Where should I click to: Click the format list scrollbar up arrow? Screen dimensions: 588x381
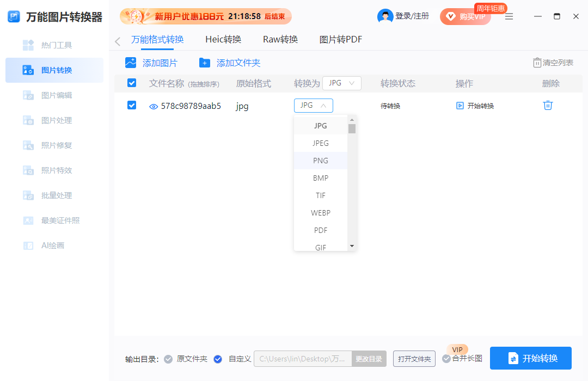[x=352, y=120]
